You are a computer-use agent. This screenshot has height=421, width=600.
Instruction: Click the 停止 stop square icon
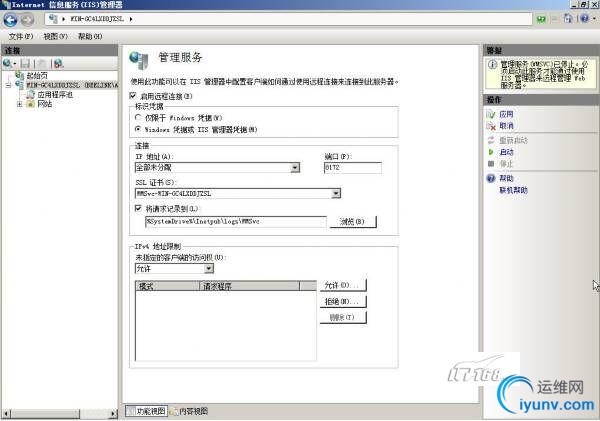(x=491, y=164)
